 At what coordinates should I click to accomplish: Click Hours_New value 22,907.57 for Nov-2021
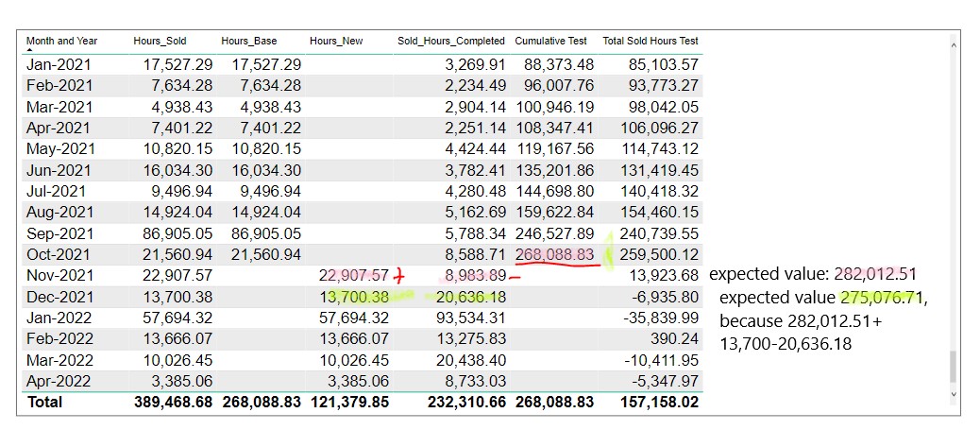[x=354, y=276]
